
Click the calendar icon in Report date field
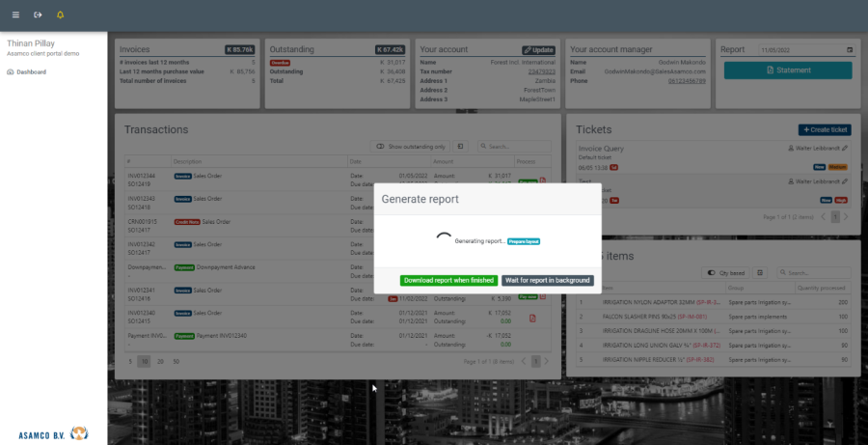(849, 49)
